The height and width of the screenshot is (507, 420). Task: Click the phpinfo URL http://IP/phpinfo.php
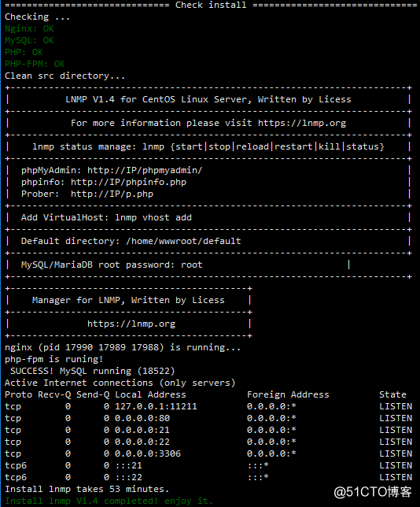(128, 183)
